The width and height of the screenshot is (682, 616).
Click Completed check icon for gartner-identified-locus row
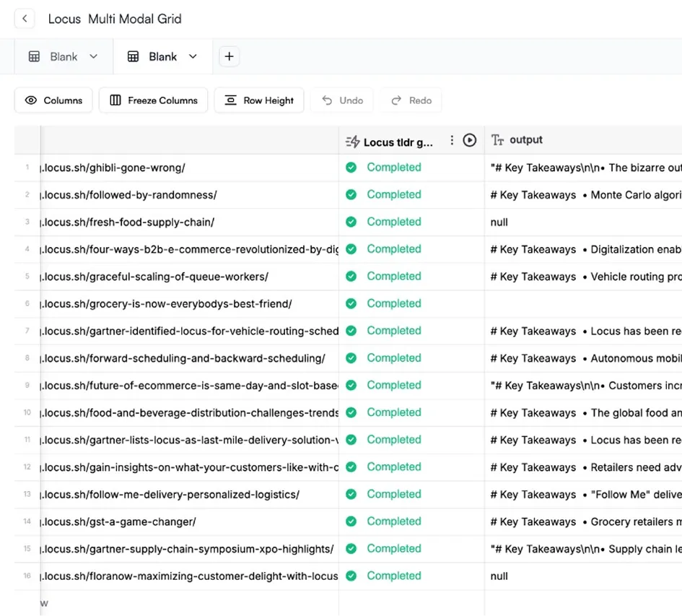[351, 331]
